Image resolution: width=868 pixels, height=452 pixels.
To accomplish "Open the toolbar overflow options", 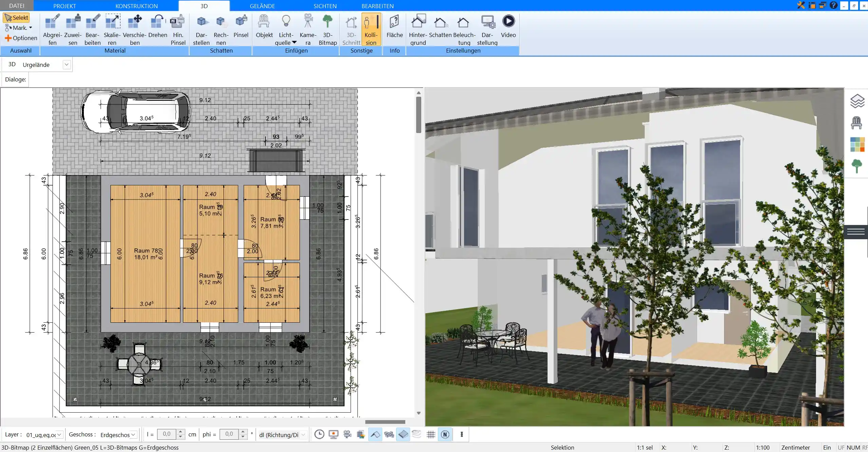I will pos(462,434).
